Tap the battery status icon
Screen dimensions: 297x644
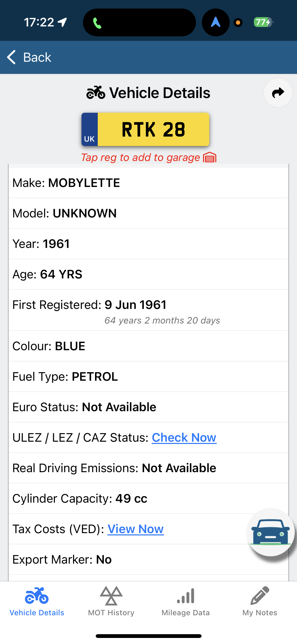263,22
